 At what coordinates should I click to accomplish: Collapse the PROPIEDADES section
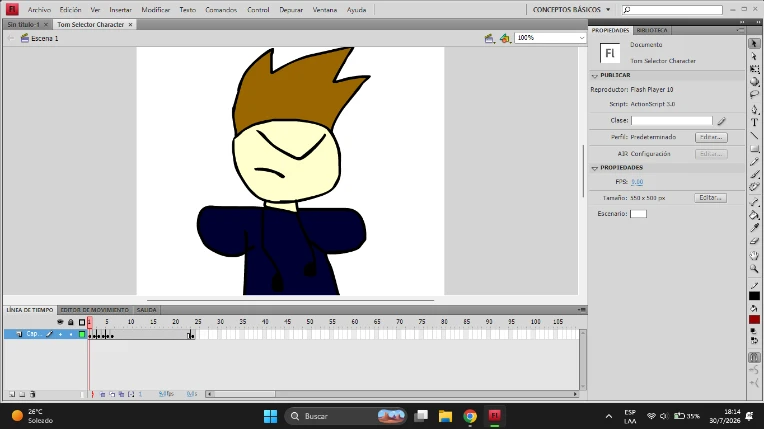(x=594, y=168)
